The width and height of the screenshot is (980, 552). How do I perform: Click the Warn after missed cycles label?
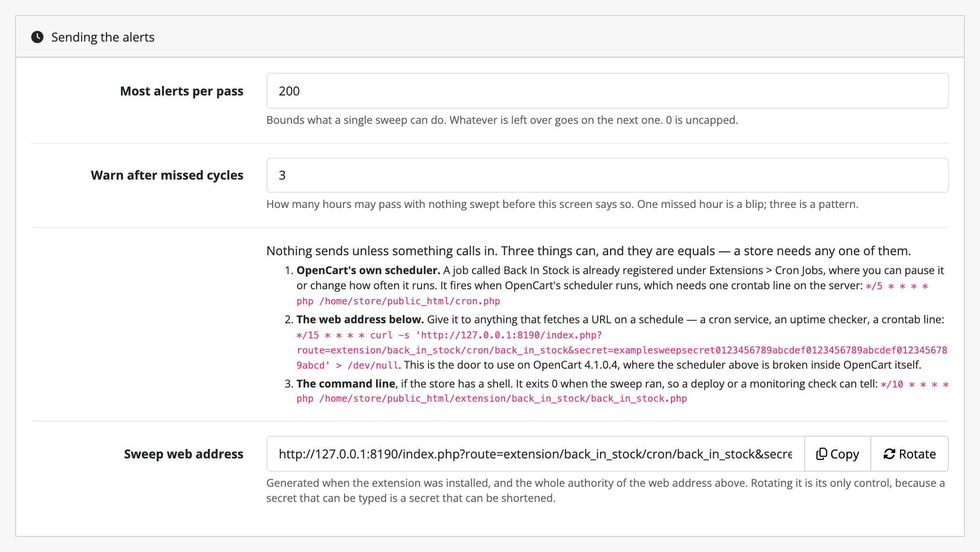tap(167, 175)
